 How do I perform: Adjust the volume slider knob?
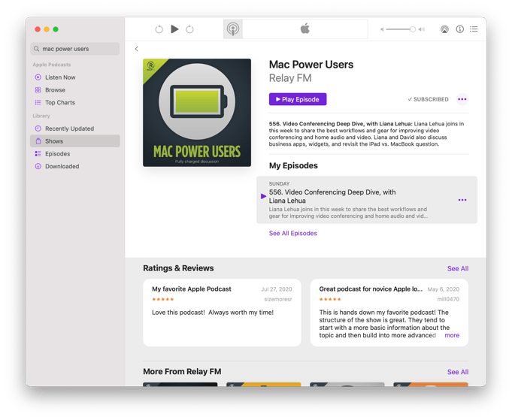(413, 29)
